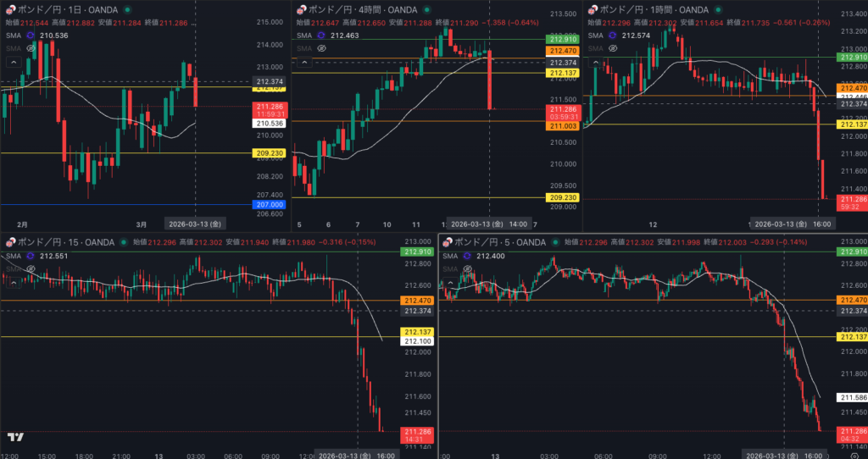Click the green market status dot on 1時間 chart
Screen dimensions: 868x459
(718, 9)
